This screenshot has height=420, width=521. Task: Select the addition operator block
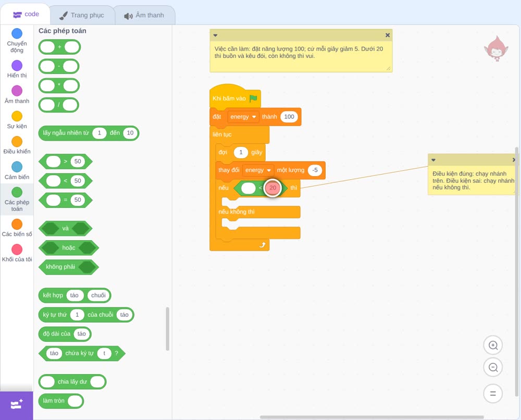(59, 47)
